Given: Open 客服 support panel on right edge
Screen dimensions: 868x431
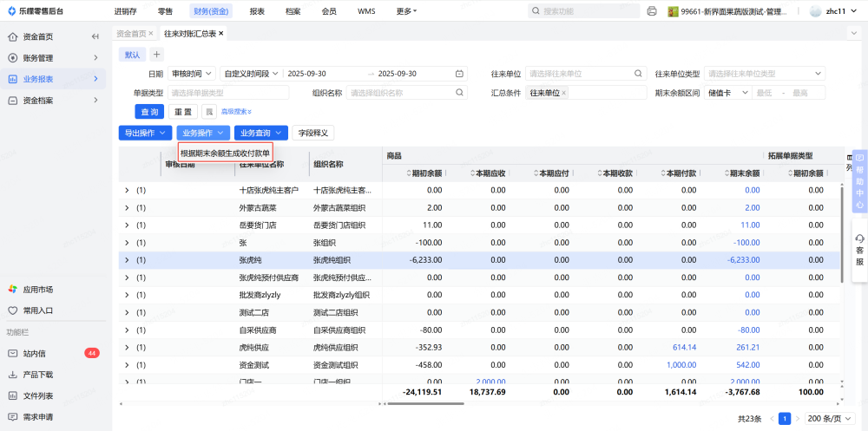Looking at the screenshot, I should point(859,250).
